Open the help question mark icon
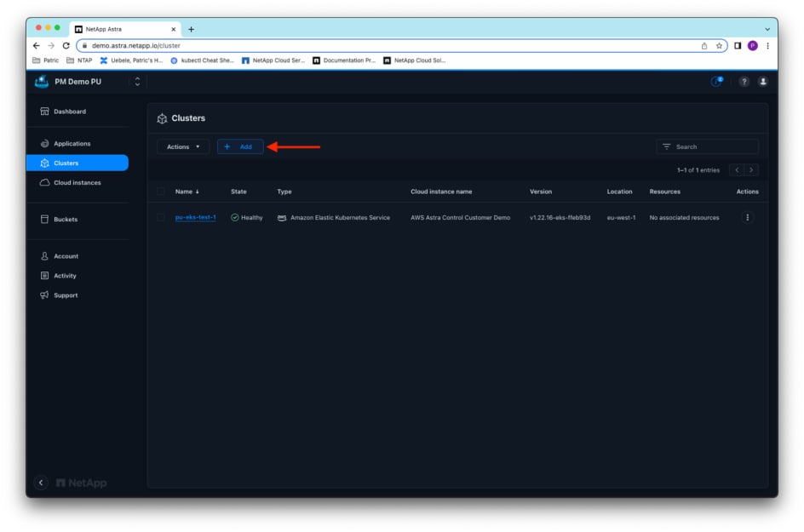The height and width of the screenshot is (532, 804). (744, 82)
